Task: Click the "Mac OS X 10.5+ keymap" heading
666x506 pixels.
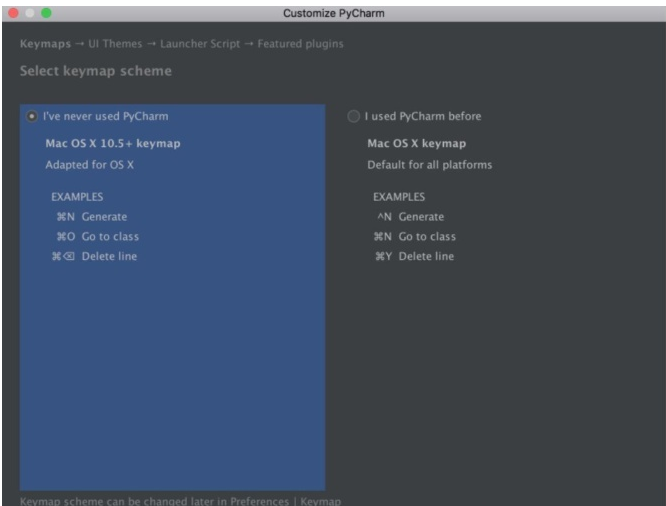Action: click(x=113, y=143)
